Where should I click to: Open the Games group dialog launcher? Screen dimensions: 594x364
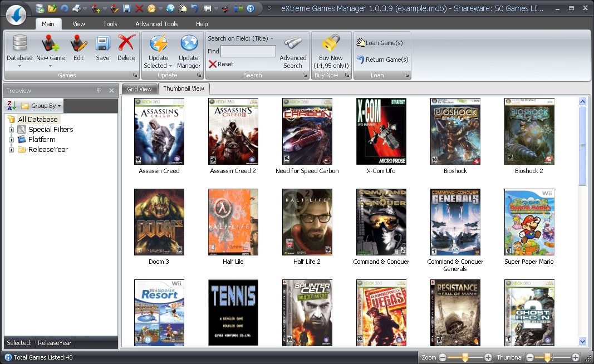pyautogui.click(x=135, y=75)
